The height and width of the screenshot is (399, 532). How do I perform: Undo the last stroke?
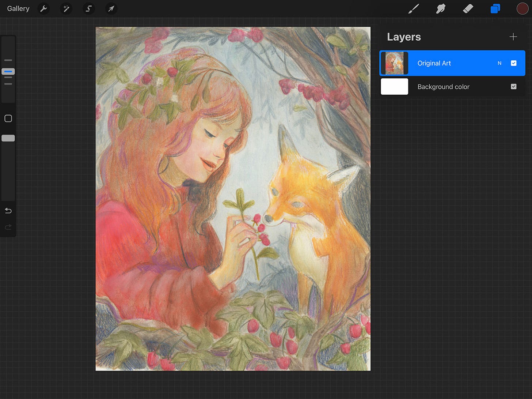click(8, 211)
